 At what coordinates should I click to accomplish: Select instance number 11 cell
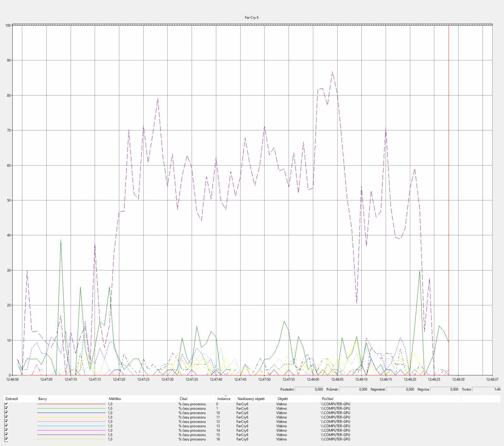218,417
